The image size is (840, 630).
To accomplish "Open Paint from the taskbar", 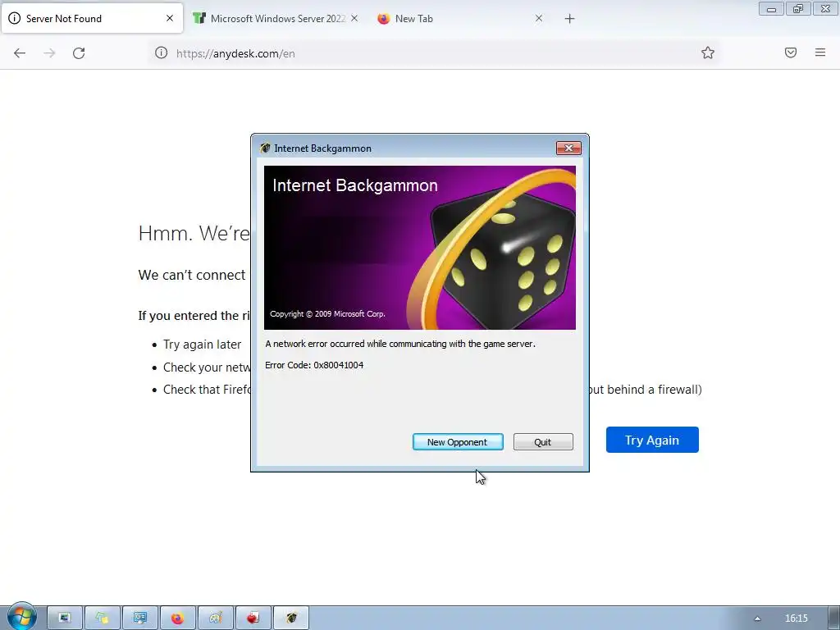I will pyautogui.click(x=216, y=619).
